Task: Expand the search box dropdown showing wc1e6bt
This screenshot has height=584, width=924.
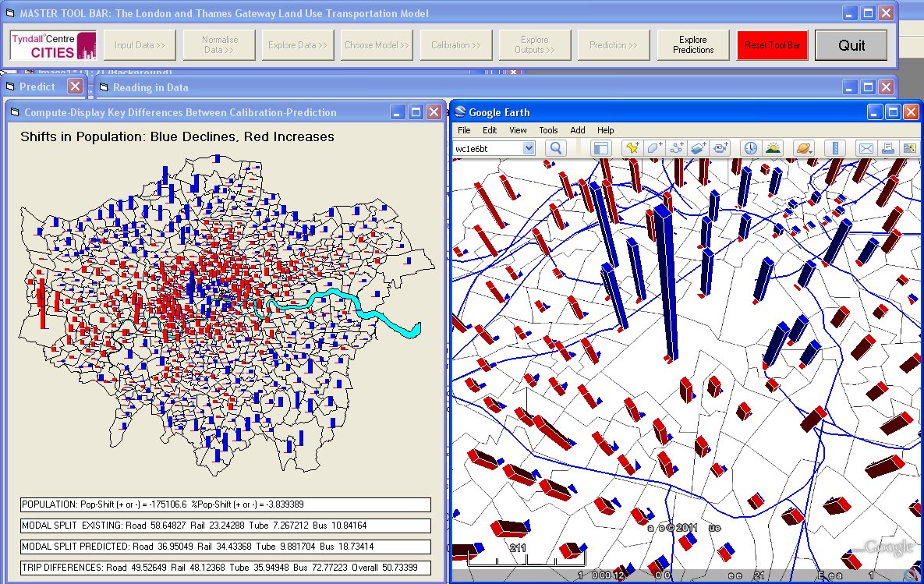Action: point(529,148)
